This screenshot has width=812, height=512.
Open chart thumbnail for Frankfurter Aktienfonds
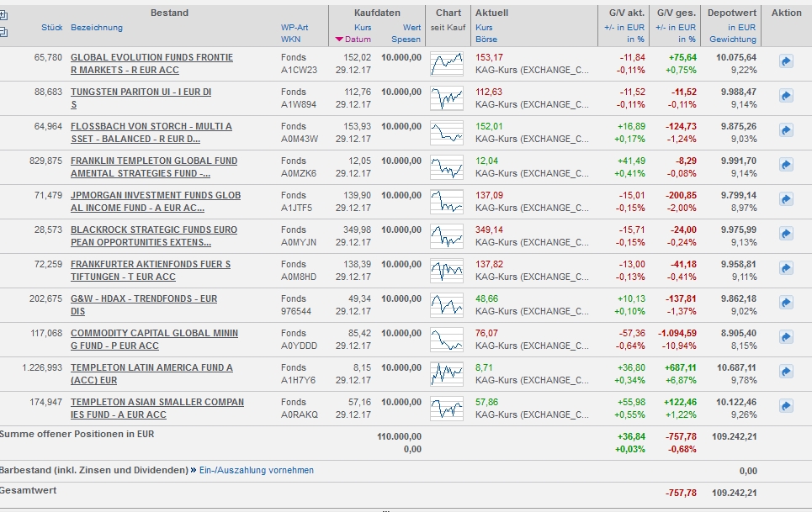coord(446,270)
